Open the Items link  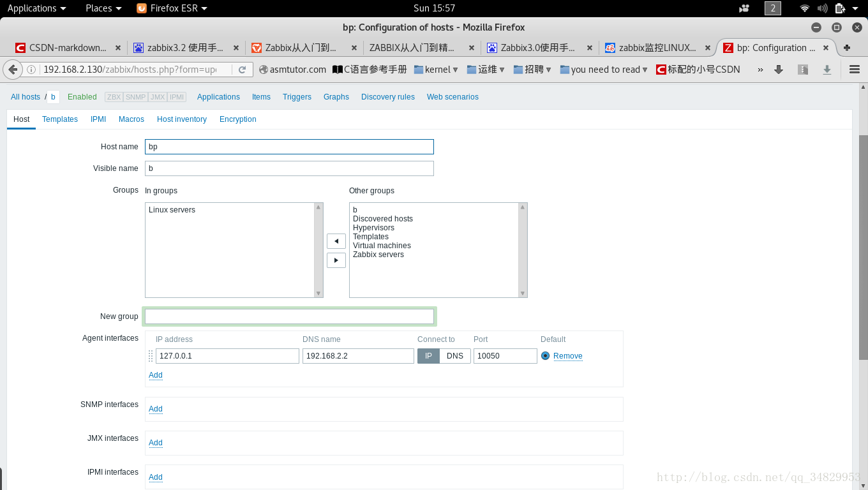point(261,97)
